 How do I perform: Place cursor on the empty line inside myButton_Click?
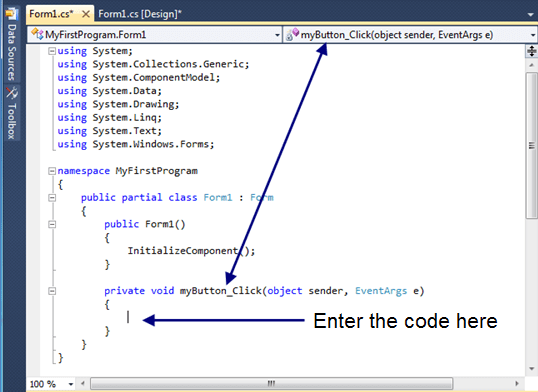point(128,318)
